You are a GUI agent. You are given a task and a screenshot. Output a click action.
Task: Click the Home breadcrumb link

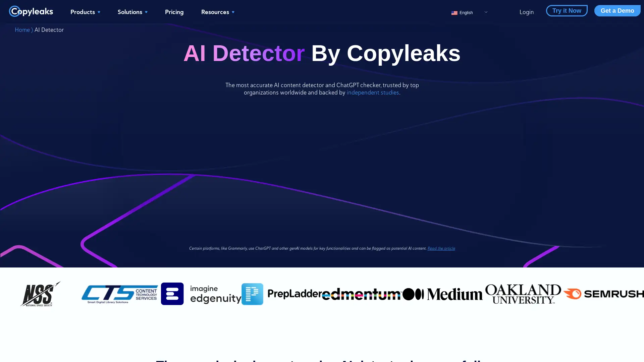22,29
